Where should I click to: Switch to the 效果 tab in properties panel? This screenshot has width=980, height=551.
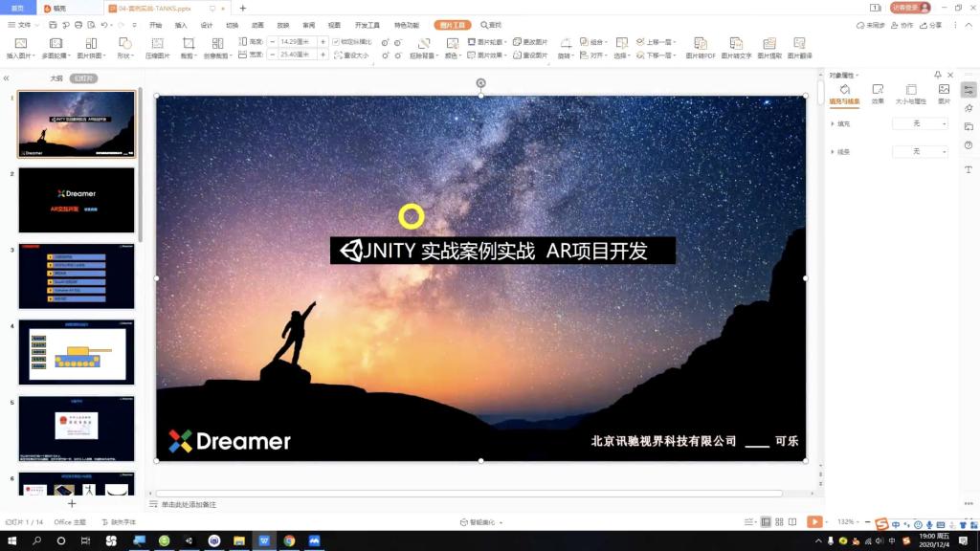[x=878, y=94]
